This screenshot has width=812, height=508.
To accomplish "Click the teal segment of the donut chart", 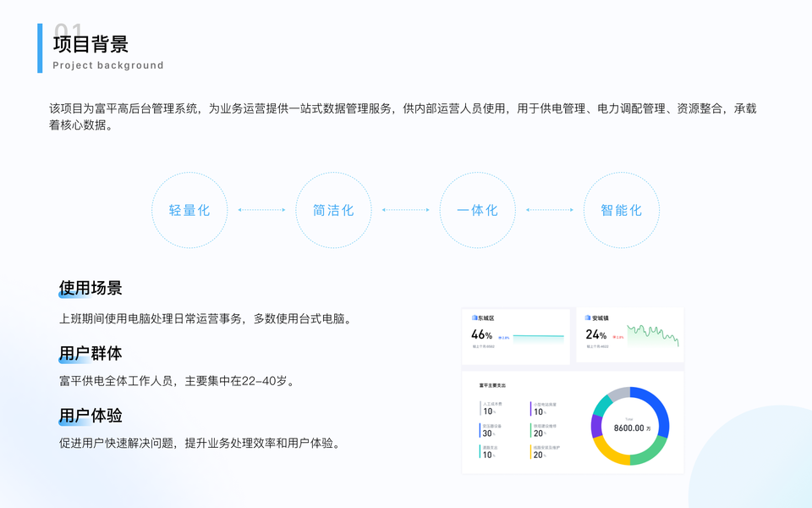I will (602, 406).
